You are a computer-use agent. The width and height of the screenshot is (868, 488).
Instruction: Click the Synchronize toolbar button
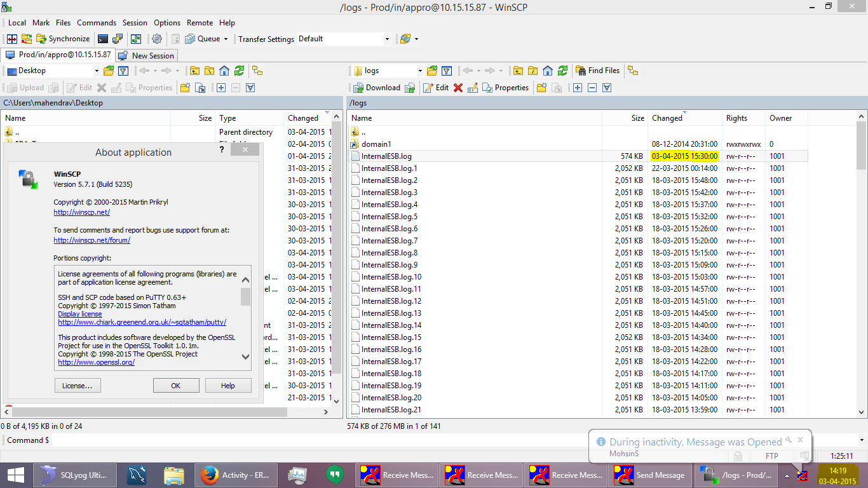(x=63, y=39)
